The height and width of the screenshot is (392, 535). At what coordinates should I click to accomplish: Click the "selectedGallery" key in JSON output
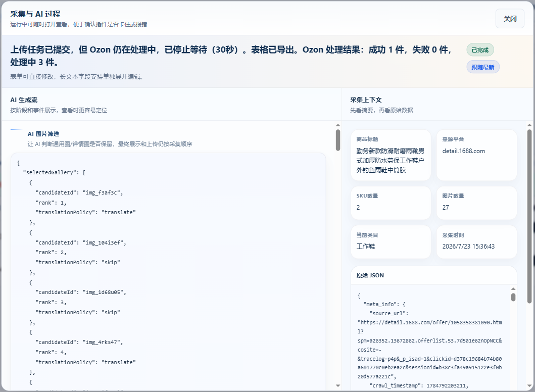[x=50, y=172]
